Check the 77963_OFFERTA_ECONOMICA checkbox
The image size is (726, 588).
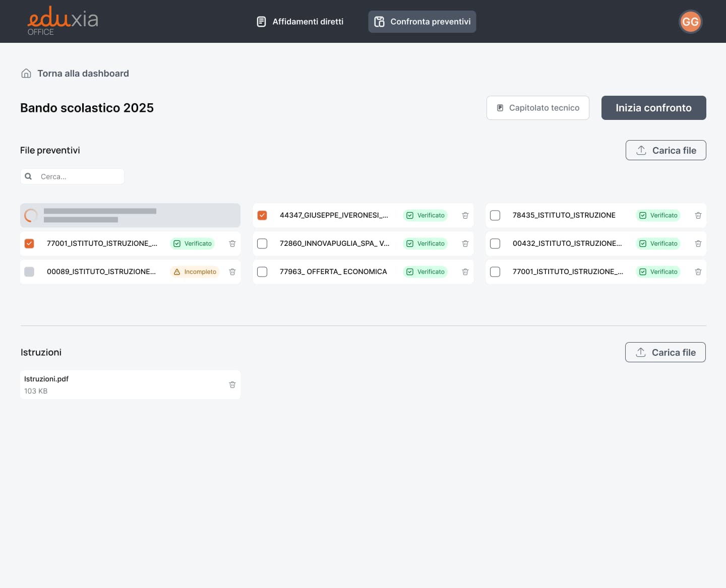click(262, 272)
